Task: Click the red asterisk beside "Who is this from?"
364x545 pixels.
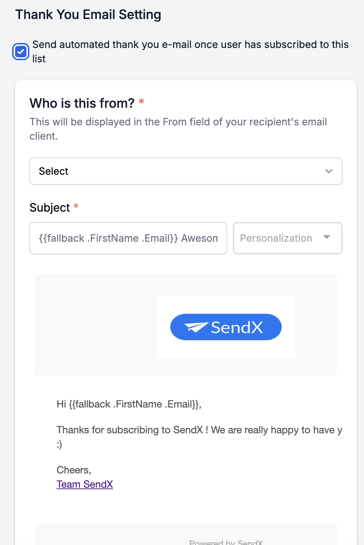Action: click(x=141, y=102)
